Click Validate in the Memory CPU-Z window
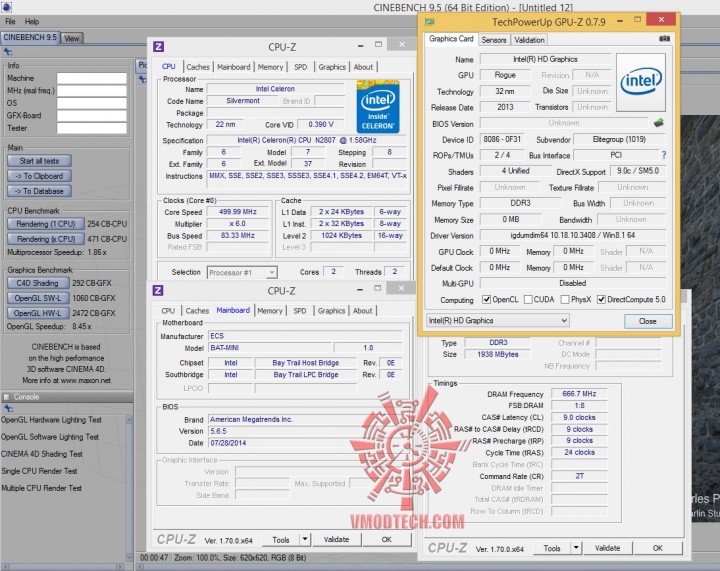 pyautogui.click(x=607, y=548)
